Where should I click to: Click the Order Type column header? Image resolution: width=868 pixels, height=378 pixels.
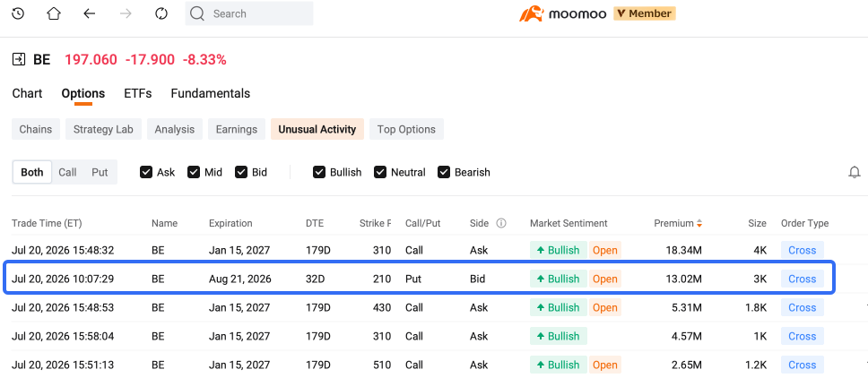tap(804, 223)
